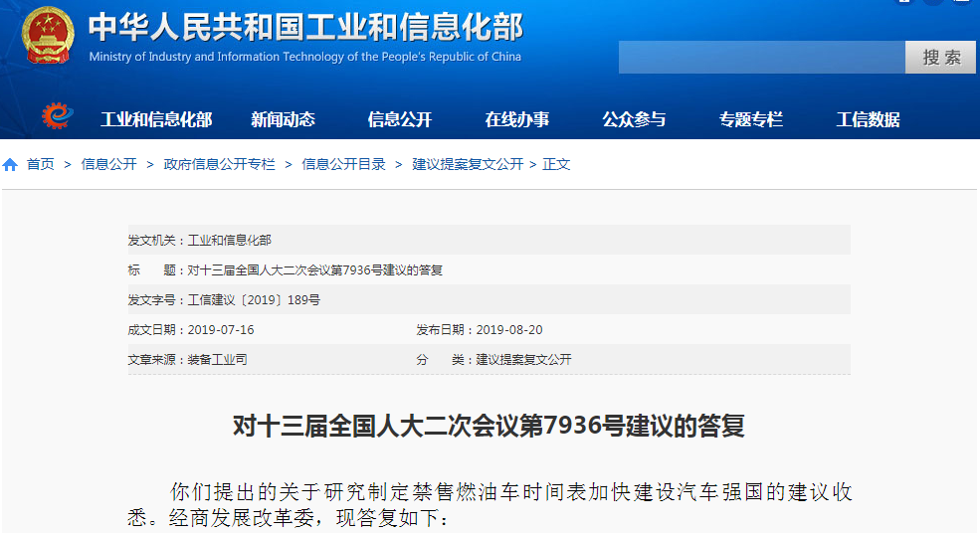The image size is (980, 533).
Task: Select 成文日期 2019-07-16 text
Action: pyautogui.click(x=191, y=330)
